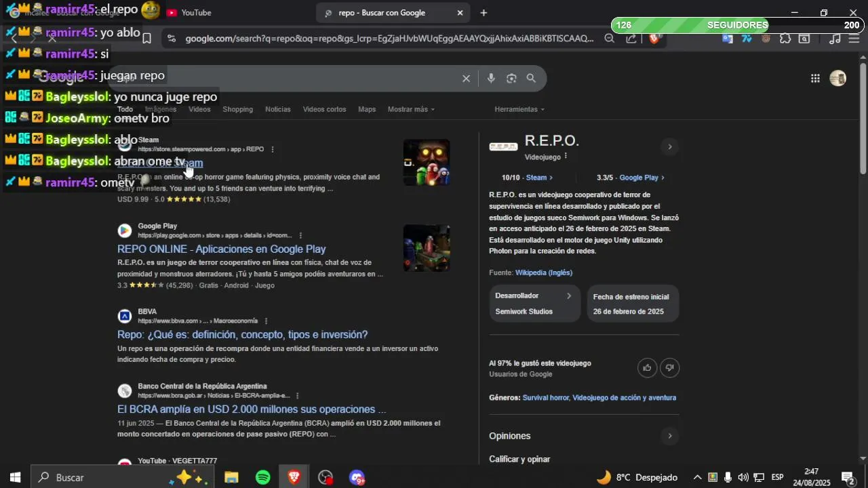This screenshot has height=488, width=868.
Task: Open the 3.3/5 Google Play rating link
Action: coord(630,178)
